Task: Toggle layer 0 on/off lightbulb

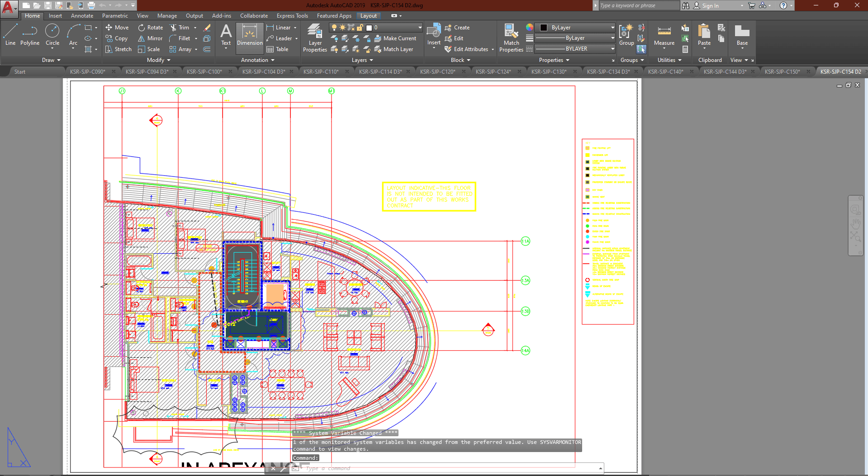Action: 334,28
